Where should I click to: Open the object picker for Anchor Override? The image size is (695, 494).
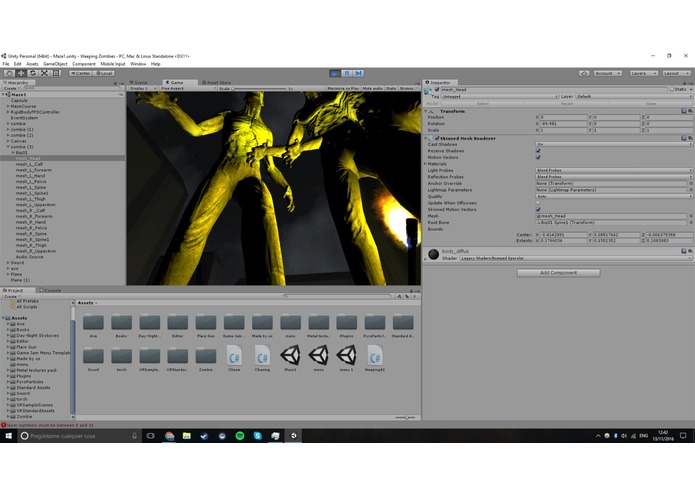click(691, 183)
